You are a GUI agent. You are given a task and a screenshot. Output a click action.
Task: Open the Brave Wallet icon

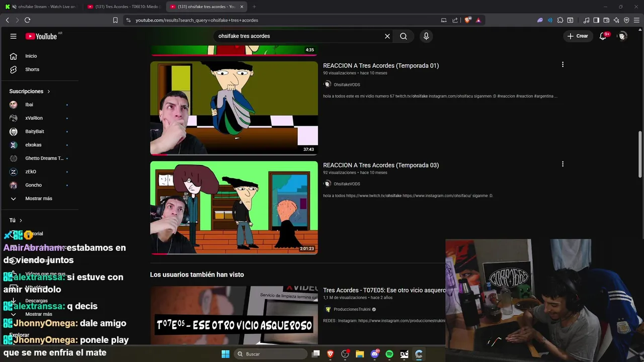(x=606, y=20)
